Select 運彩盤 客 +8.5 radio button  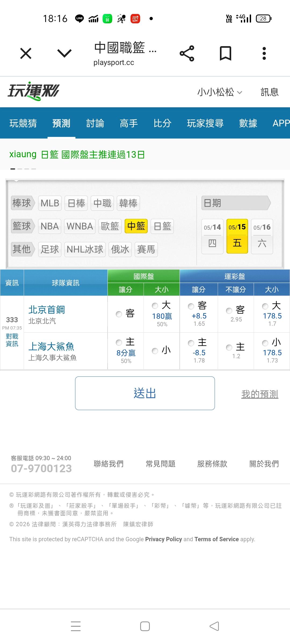tap(191, 306)
